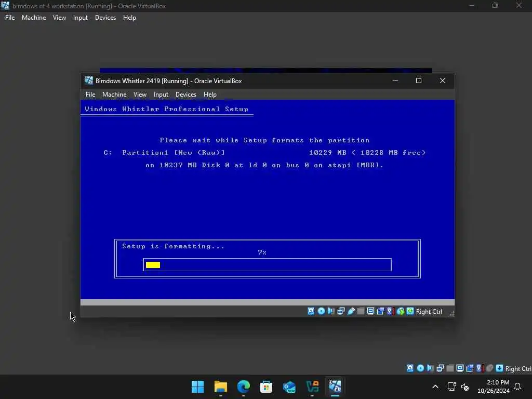This screenshot has height=399, width=532.
Task: Open VirtualBox Manager from taskbar
Action: pos(312,387)
